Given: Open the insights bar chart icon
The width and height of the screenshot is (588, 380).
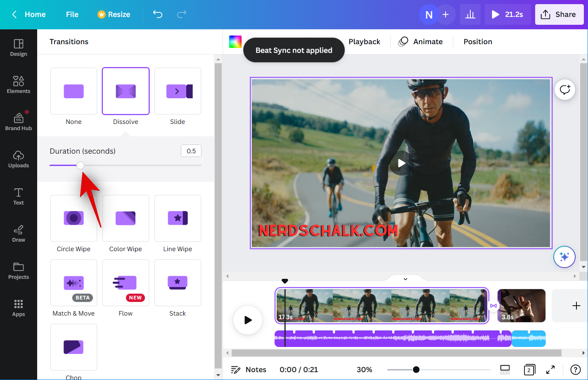Looking at the screenshot, I should point(470,15).
